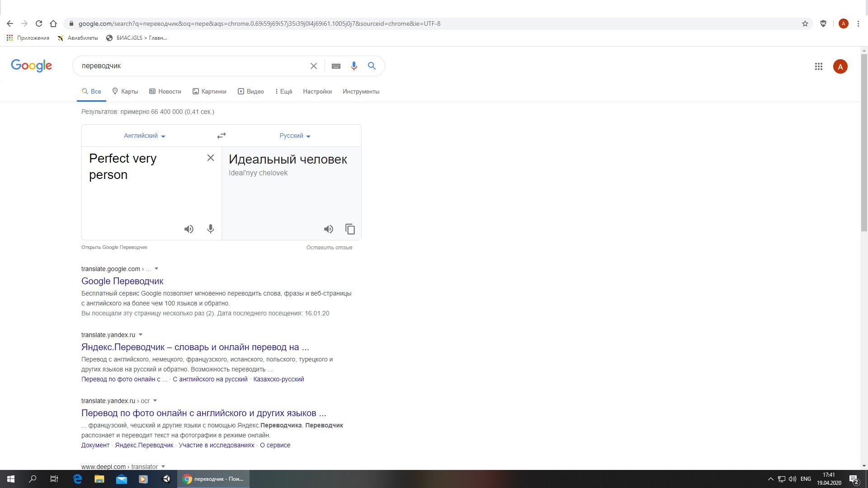This screenshot has width=868, height=488.
Task: Expand options arrow for translate.yandex.ru › ocr
Action: pos(155,401)
